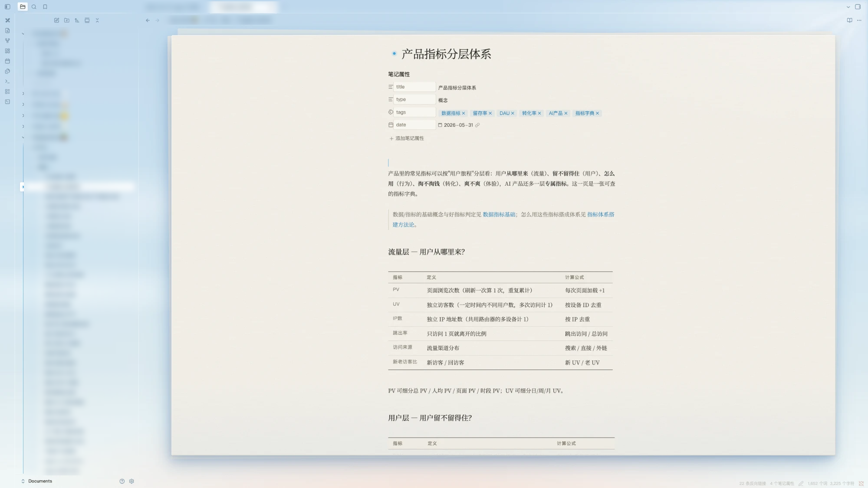868x488 pixels.
Task: Open the file explorer tab
Action: click(23, 7)
